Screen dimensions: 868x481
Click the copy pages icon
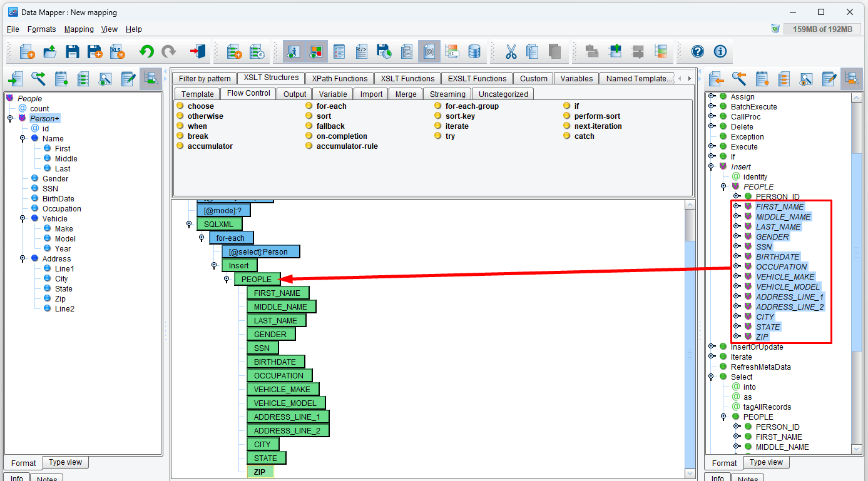pyautogui.click(x=533, y=51)
